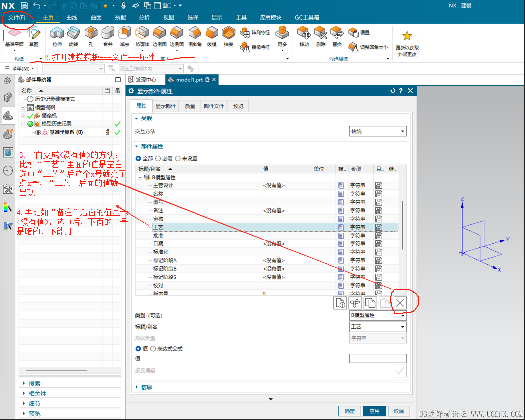This screenshot has width=525, height=420.
Task: Toggle visibility eye of 基准坐标系
Action: tap(38, 132)
